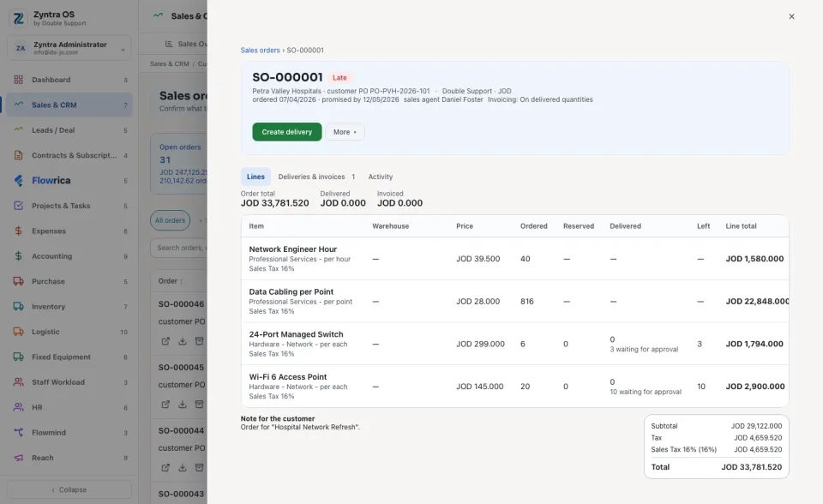Archive order SO-000045 using archive icon

click(199, 404)
